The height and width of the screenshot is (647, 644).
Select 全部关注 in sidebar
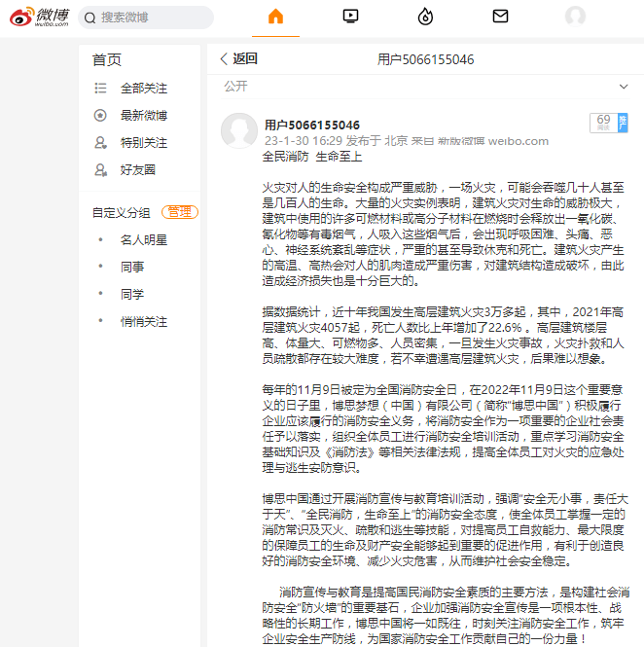(144, 89)
